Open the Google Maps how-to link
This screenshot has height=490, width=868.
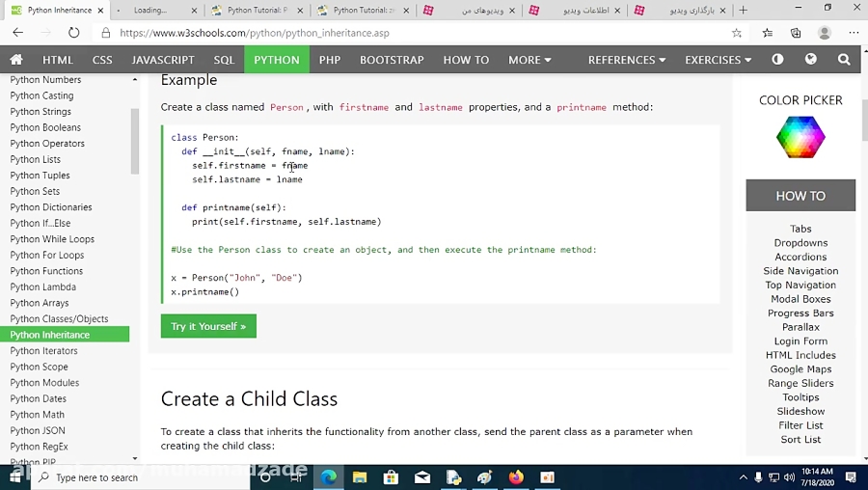[800, 369]
